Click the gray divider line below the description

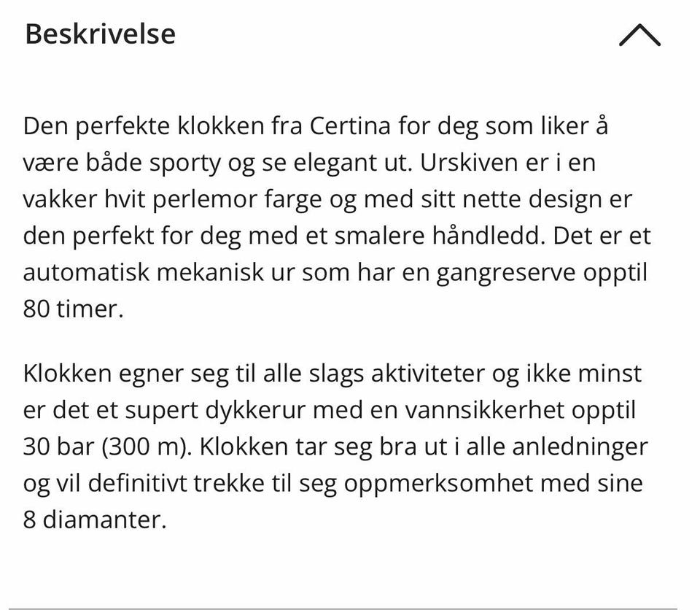(x=343, y=609)
